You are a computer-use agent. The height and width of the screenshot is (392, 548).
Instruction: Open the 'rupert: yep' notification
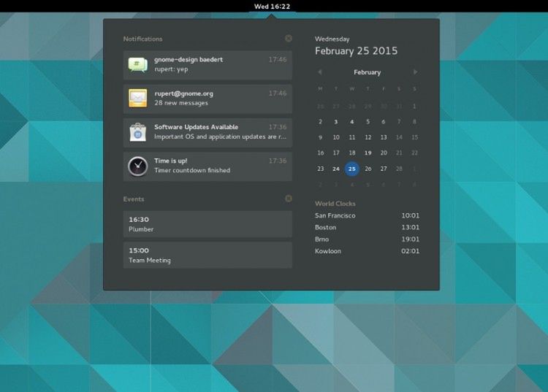point(208,65)
